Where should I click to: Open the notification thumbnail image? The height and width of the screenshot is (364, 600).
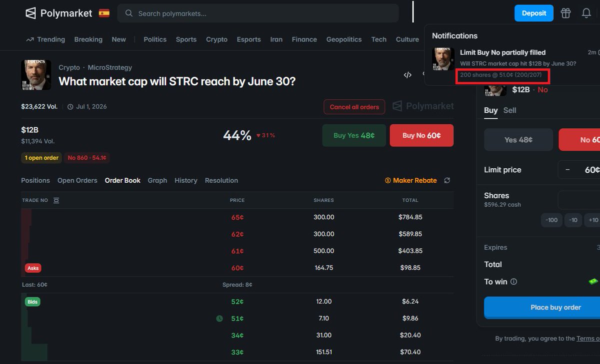(x=443, y=59)
